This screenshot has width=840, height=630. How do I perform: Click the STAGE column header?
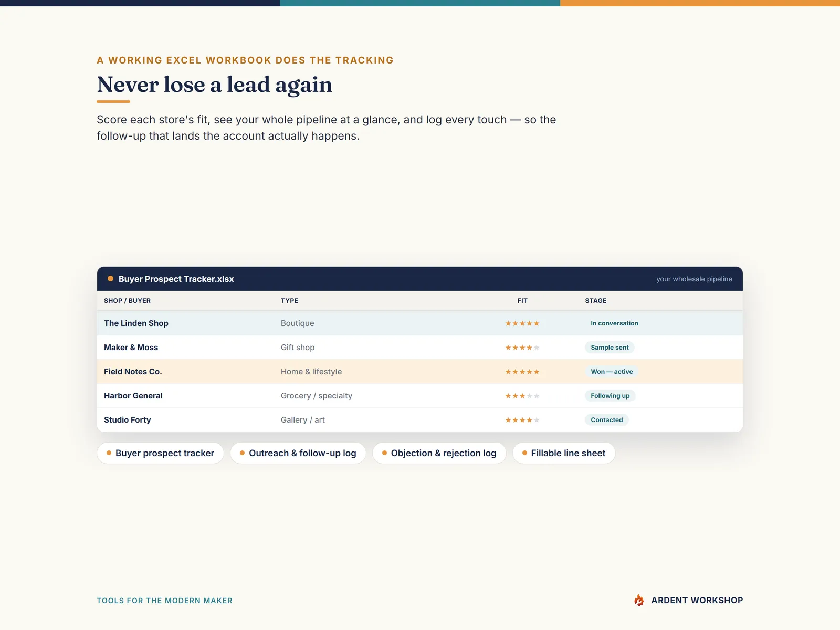click(596, 301)
